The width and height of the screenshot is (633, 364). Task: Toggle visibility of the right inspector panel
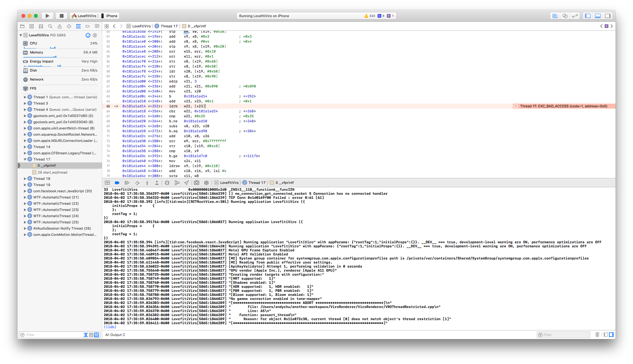[x=607, y=16]
